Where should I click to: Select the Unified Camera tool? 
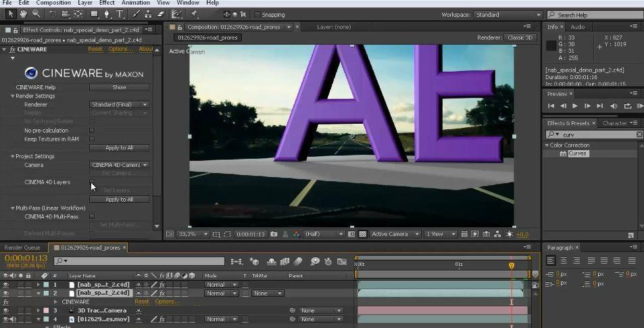[66, 14]
